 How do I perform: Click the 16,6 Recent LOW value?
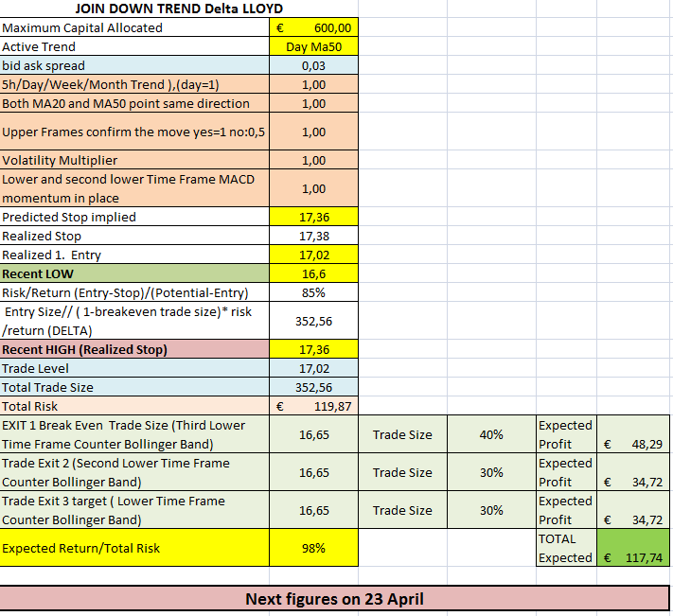pos(313,273)
